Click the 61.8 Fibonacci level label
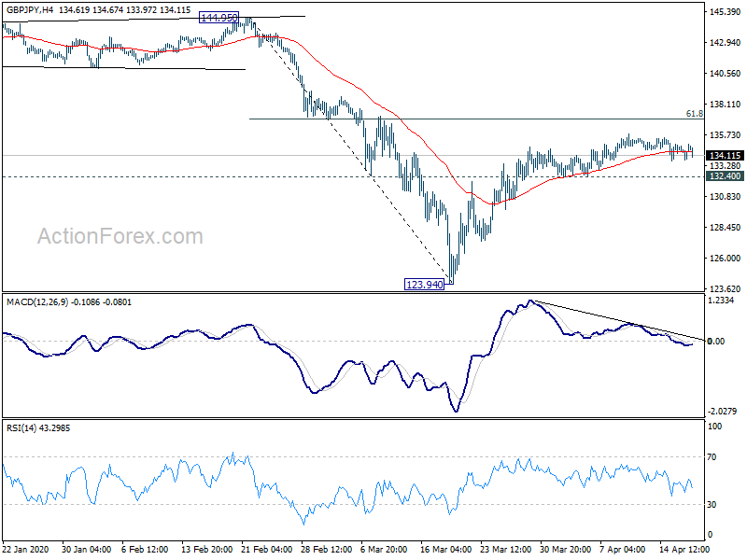This screenshot has width=747, height=560. point(694,114)
